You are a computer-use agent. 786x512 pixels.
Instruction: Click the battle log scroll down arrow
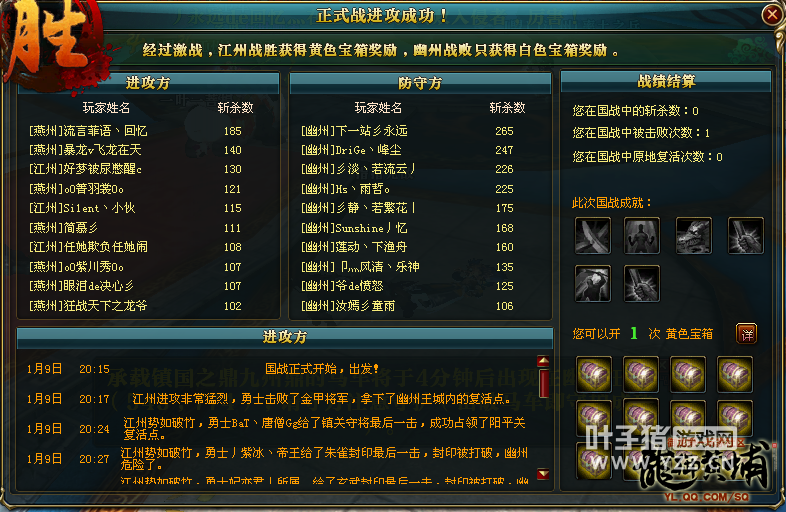[543, 474]
